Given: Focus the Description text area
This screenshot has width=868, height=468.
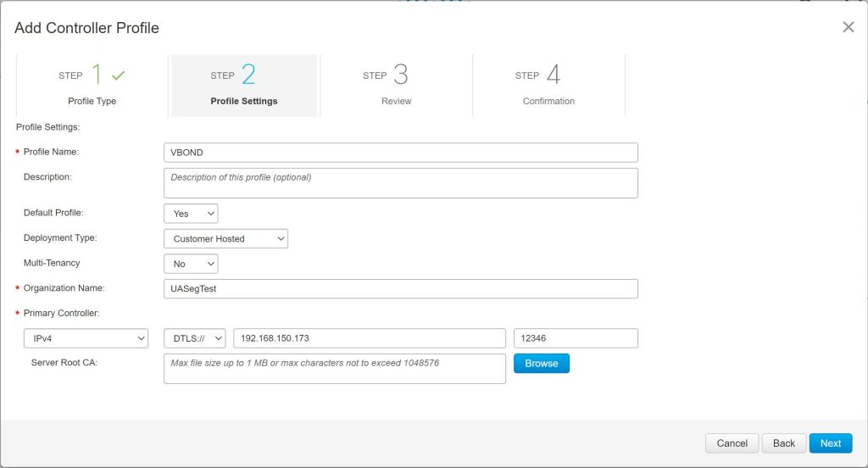Looking at the screenshot, I should tap(400, 182).
